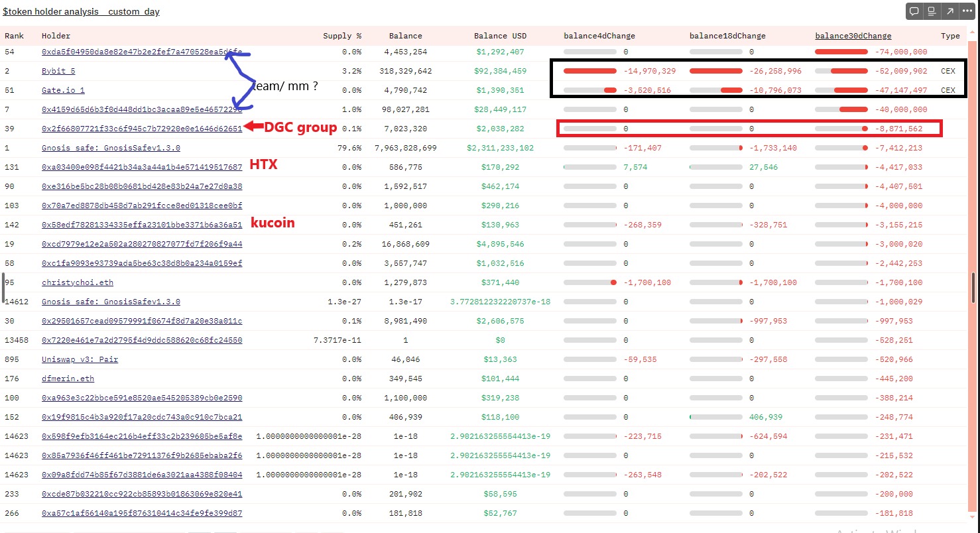Open the '$token holder analysis_custom_day' query link
980x533 pixels.
coord(80,11)
